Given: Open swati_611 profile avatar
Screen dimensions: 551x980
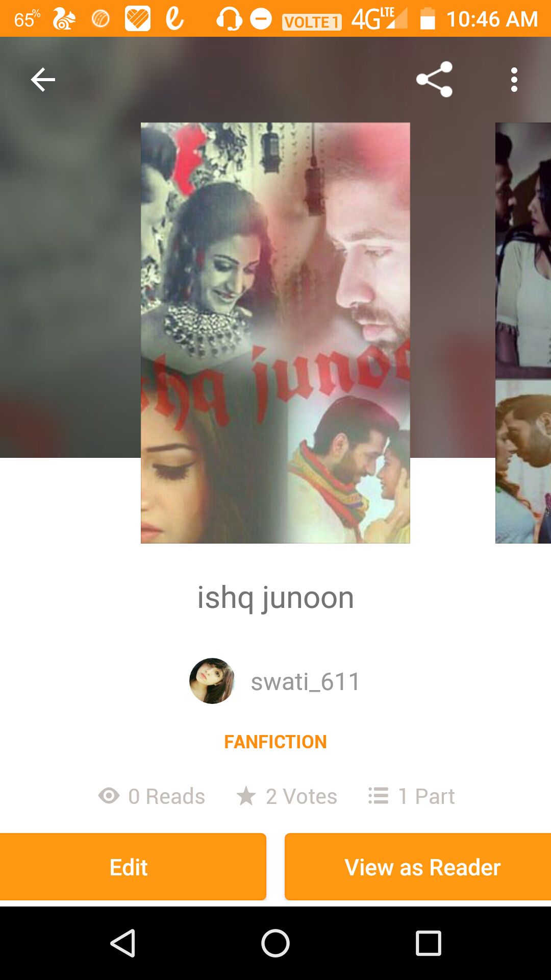Looking at the screenshot, I should pos(212,681).
